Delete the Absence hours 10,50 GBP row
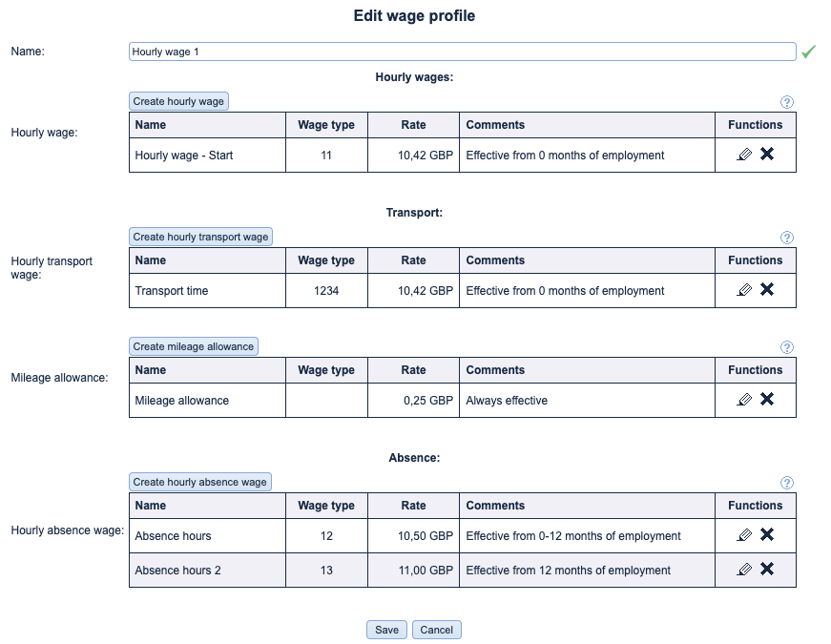Screen dimensions: 831x644 point(767,535)
